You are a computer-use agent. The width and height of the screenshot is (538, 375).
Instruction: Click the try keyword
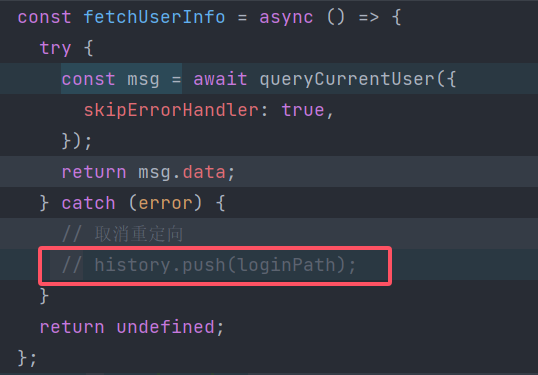pos(55,48)
